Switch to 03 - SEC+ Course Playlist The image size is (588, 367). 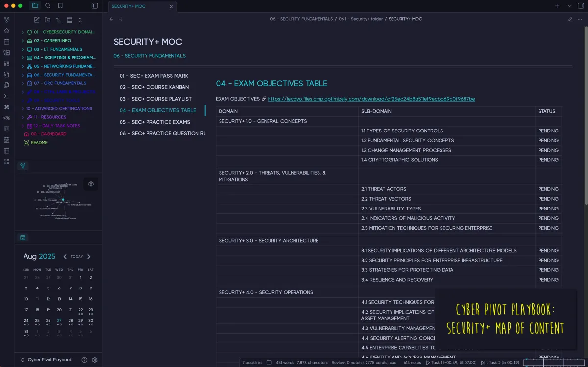(x=155, y=99)
